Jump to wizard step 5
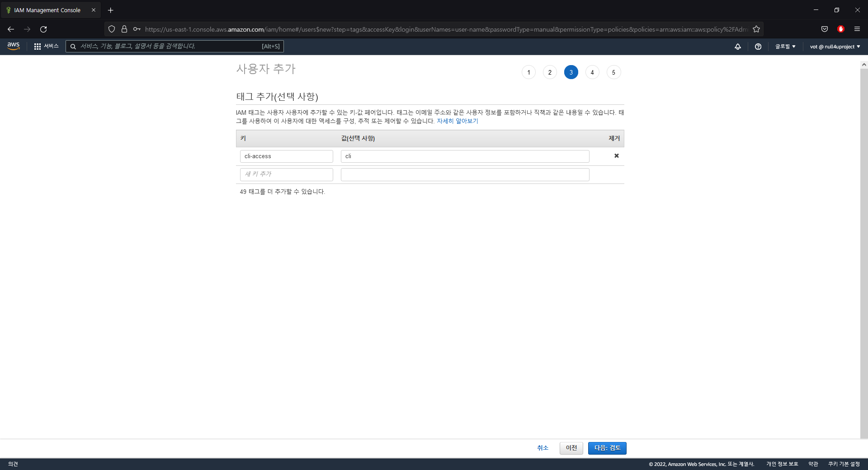The image size is (868, 470). tap(613, 72)
